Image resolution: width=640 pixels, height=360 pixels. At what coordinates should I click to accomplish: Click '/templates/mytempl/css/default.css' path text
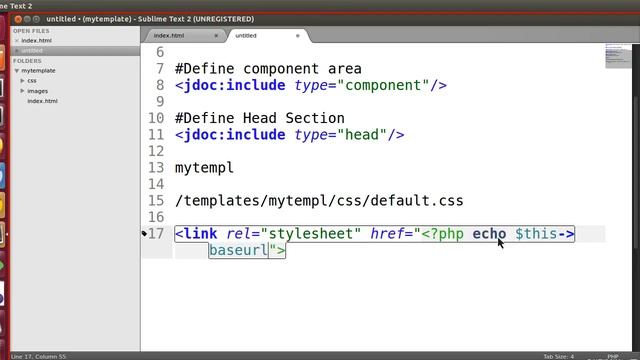tap(319, 201)
